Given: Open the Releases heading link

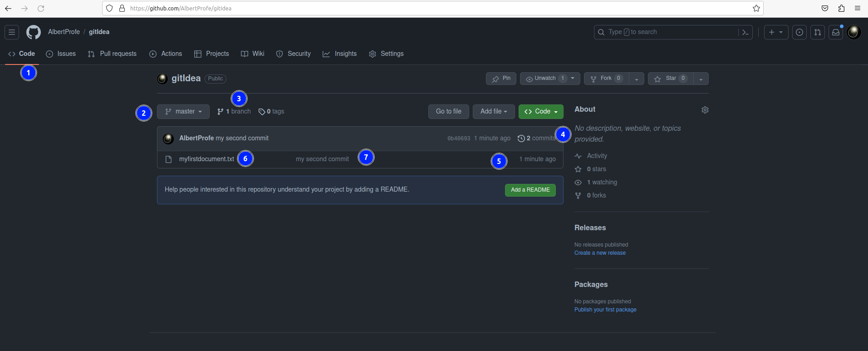Looking at the screenshot, I should pos(590,228).
